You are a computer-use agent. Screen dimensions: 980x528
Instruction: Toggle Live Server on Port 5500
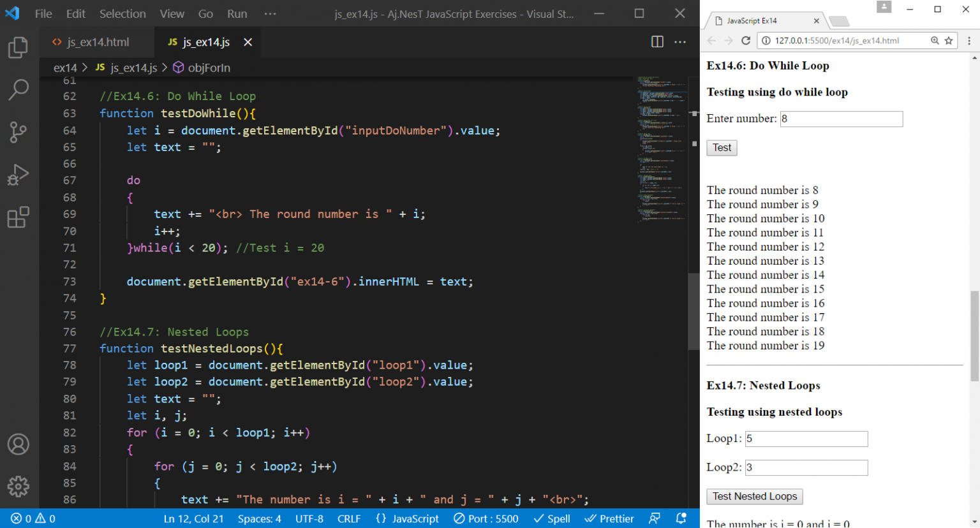(x=486, y=518)
